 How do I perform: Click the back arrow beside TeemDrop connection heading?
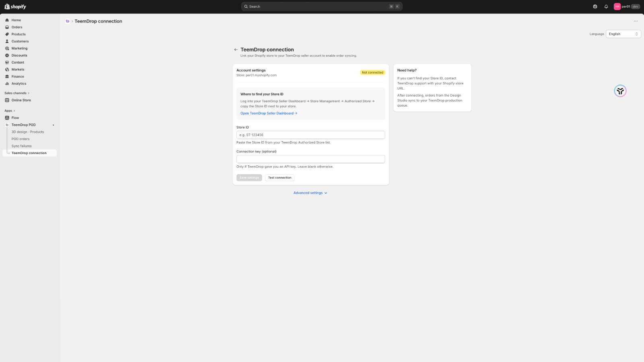coord(236,50)
